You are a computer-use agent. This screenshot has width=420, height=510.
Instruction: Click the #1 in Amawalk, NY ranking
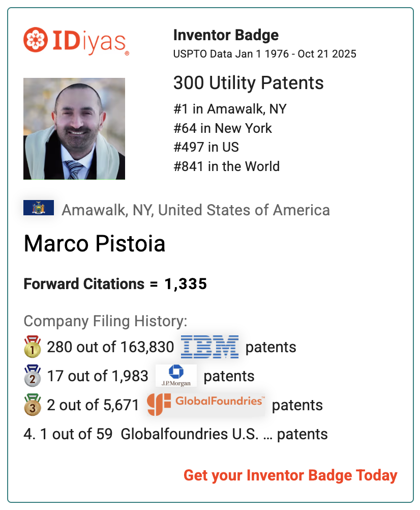click(x=231, y=109)
